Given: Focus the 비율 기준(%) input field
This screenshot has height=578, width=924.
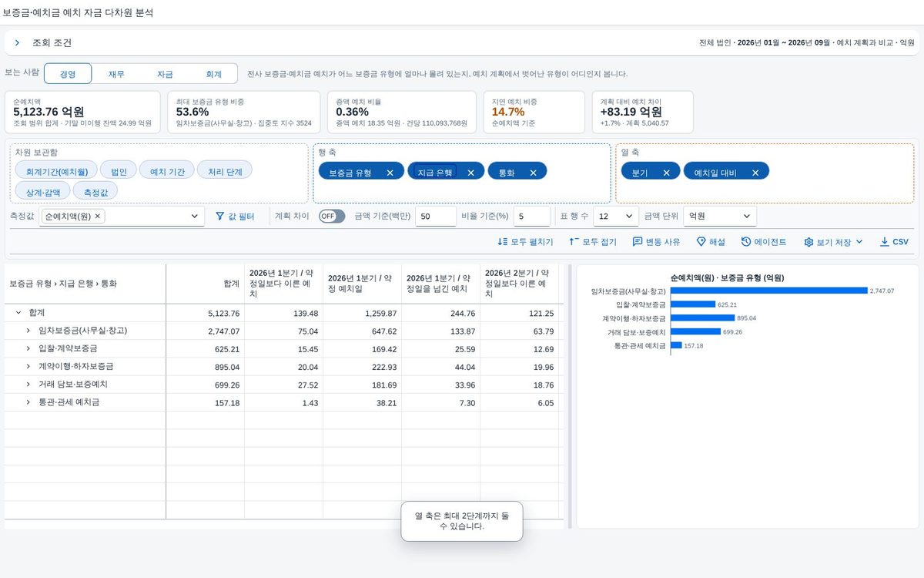Looking at the screenshot, I should tap(532, 217).
